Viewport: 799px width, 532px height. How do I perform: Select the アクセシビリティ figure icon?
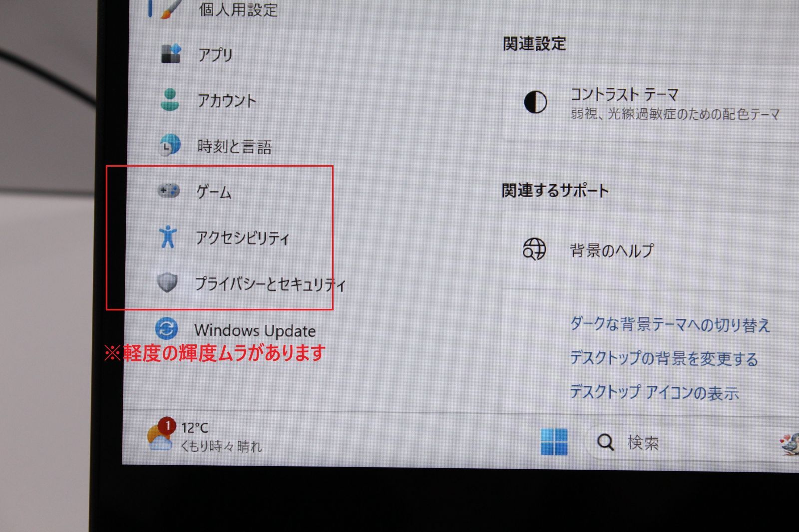pos(167,237)
